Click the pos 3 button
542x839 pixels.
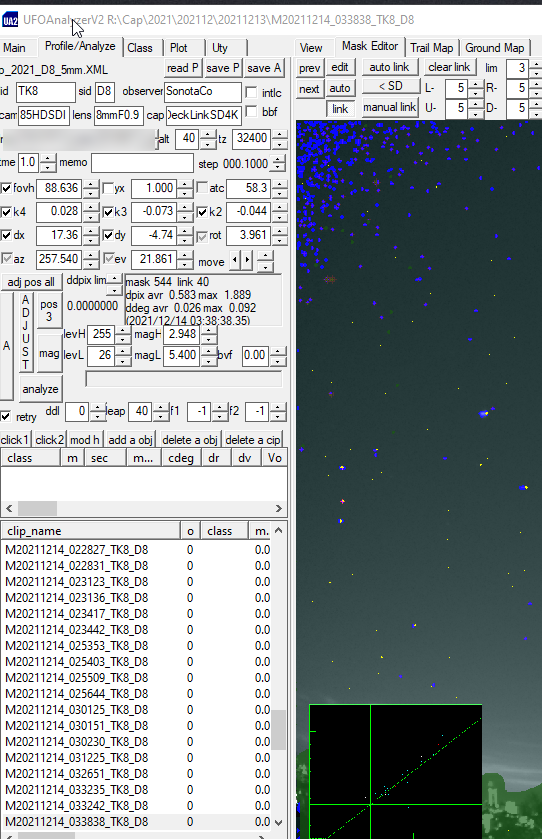pyautogui.click(x=49, y=310)
